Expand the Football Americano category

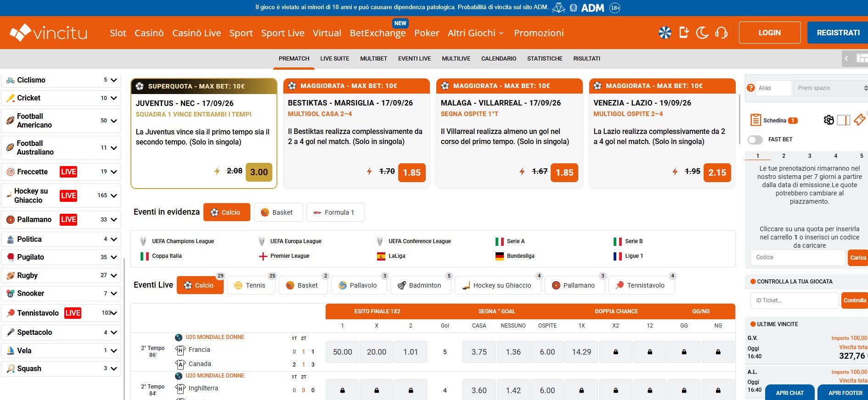tap(114, 121)
